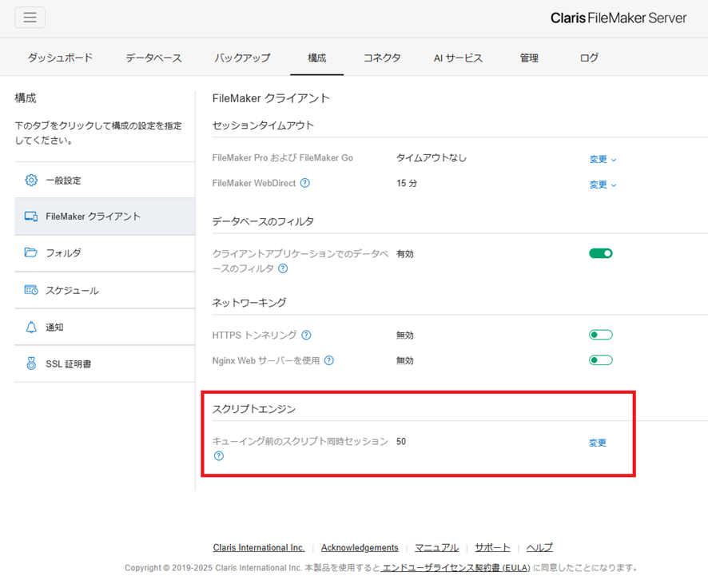
Task: Click the FileMaker Pro および FileMaker Go label
Action: (x=283, y=157)
